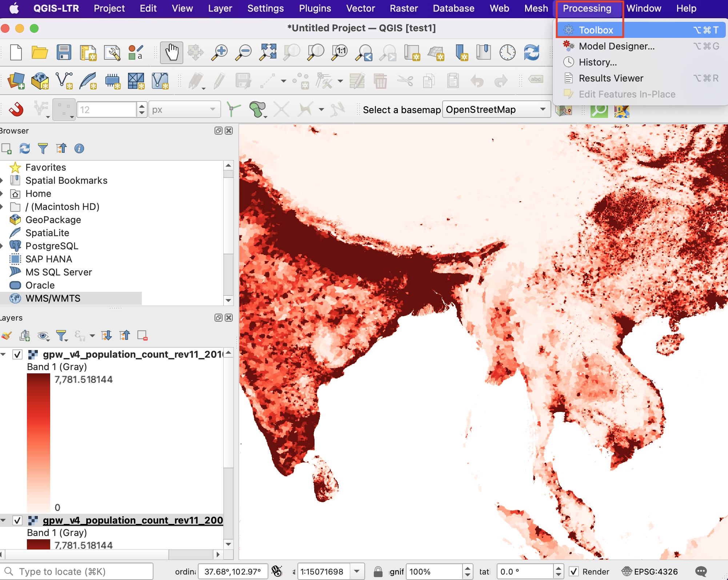Click the red gradient legend color ramp

[39, 443]
